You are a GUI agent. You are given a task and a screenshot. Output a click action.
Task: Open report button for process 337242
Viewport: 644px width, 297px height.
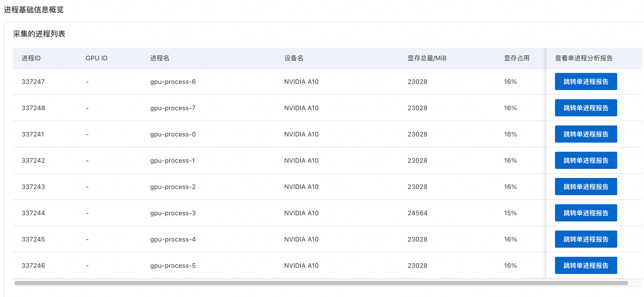[586, 160]
